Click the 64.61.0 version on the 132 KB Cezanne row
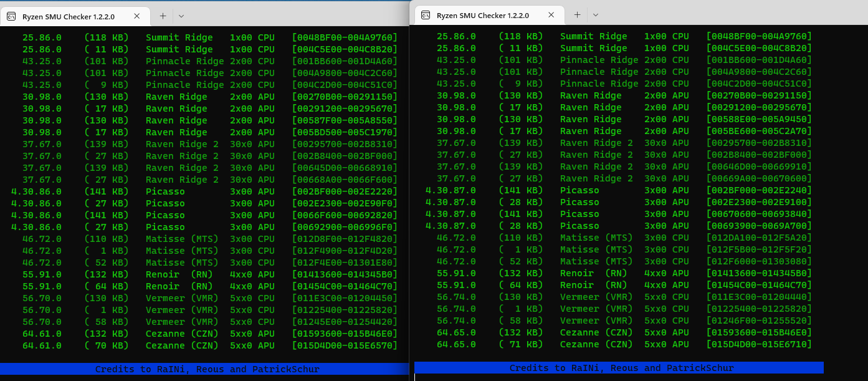Screen dimensions: 868x381 point(42,334)
